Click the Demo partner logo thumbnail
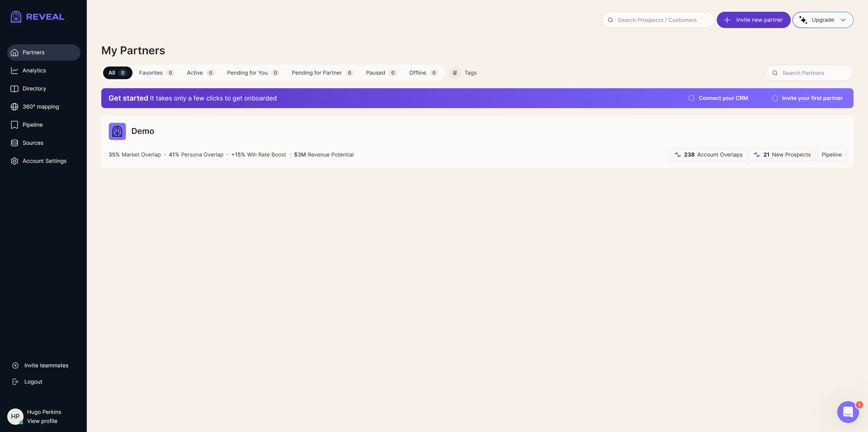The width and height of the screenshot is (868, 432). point(117,131)
